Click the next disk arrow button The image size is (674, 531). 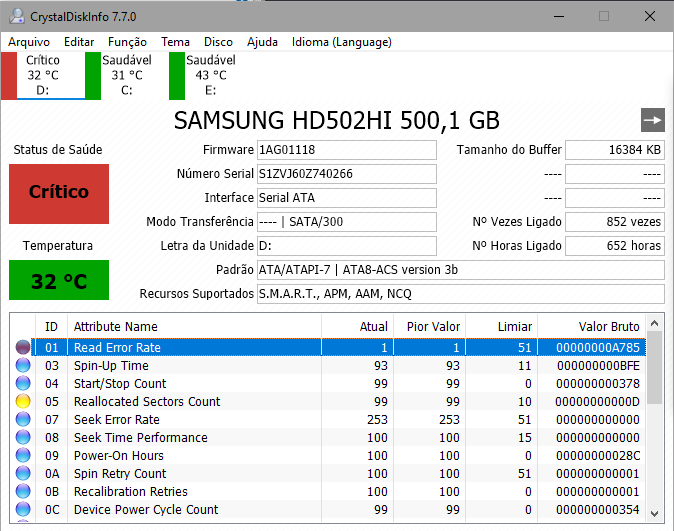(653, 120)
